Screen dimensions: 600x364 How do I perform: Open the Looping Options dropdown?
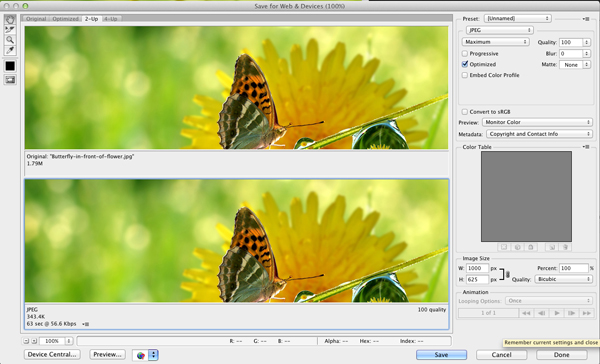pyautogui.click(x=549, y=301)
